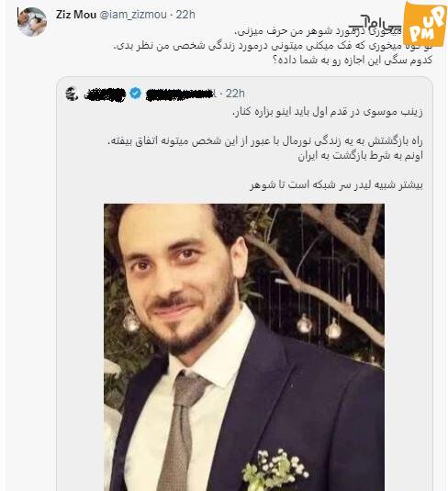Click quoted line بیشتر شبیه لیدر سر شبکه
The width and height of the screenshot is (448, 491).
(x=336, y=185)
